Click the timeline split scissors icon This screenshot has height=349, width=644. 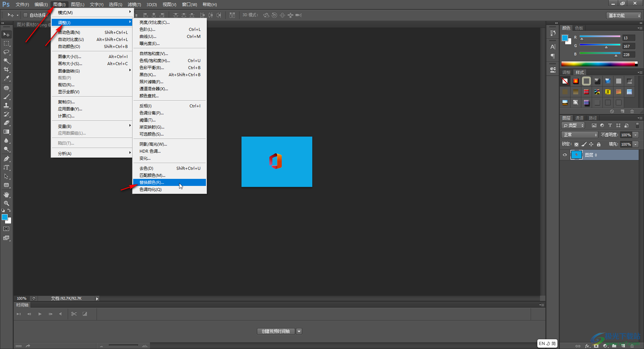point(74,314)
